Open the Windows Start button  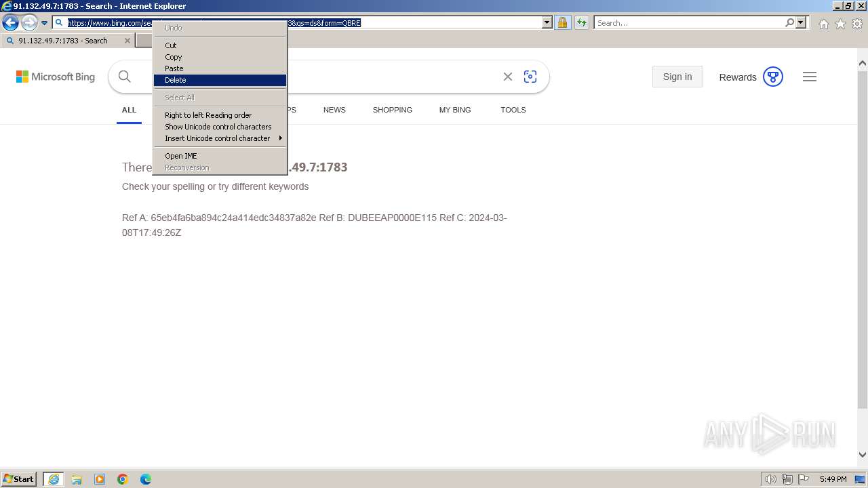(x=19, y=479)
